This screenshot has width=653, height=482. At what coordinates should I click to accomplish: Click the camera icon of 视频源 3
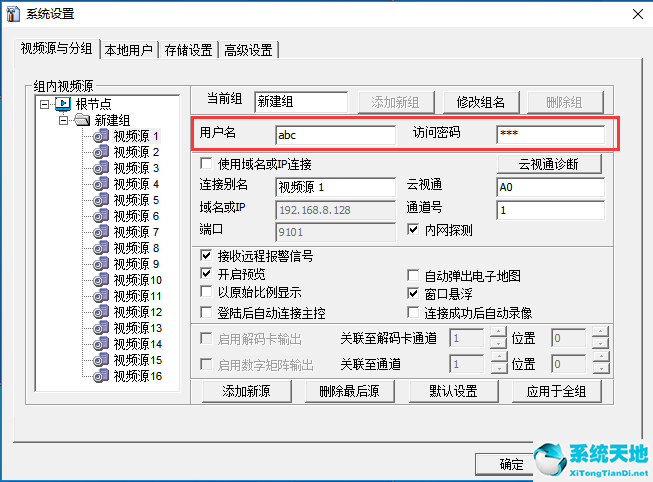[101, 168]
